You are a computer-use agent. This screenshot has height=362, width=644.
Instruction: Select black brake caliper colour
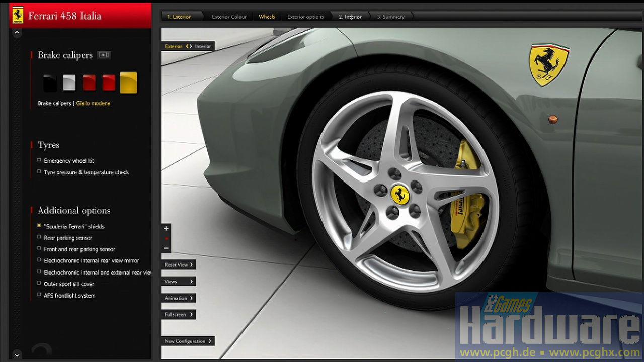click(50, 83)
